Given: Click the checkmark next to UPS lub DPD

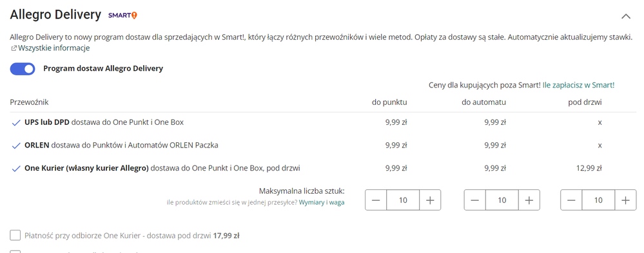Looking at the screenshot, I should [16, 122].
